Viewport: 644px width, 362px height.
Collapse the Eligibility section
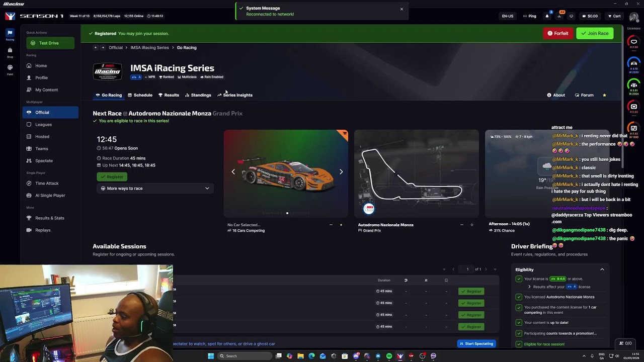(602, 270)
